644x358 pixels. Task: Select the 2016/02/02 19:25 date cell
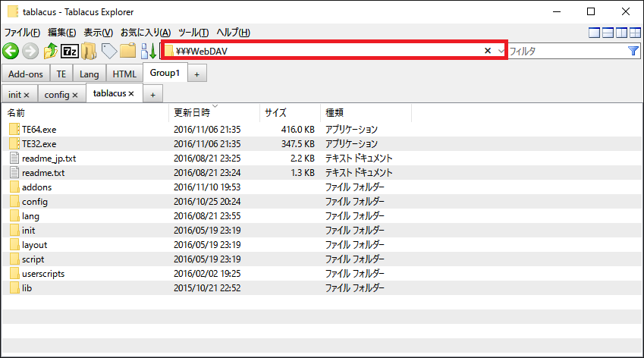[207, 273]
